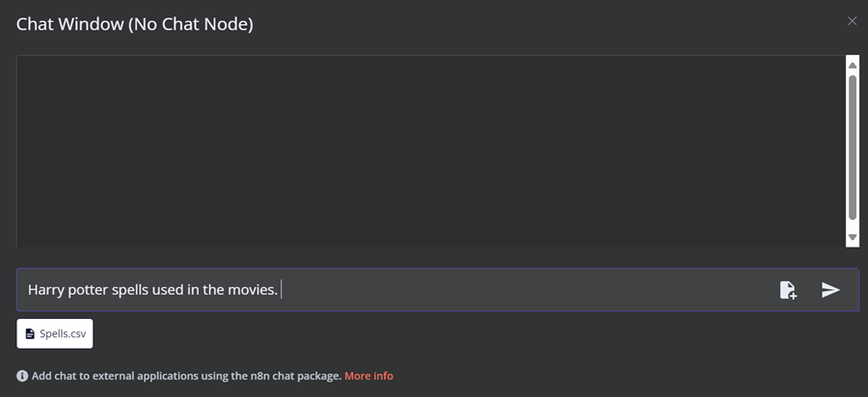Place the cursor after the word "movies."
The image size is (868, 397).
[x=279, y=290]
